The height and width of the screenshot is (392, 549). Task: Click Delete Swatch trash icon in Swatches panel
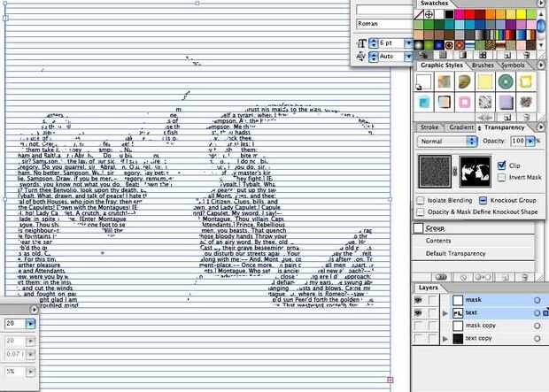[x=525, y=55]
